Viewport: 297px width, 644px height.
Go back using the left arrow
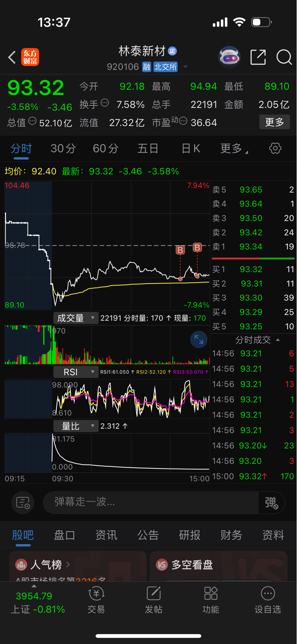pos(12,57)
